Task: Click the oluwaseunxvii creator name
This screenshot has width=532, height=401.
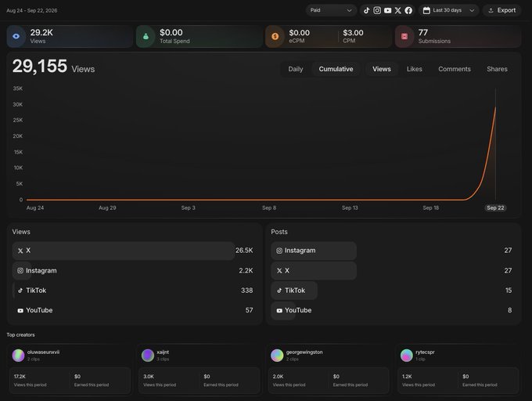Action: click(44, 352)
